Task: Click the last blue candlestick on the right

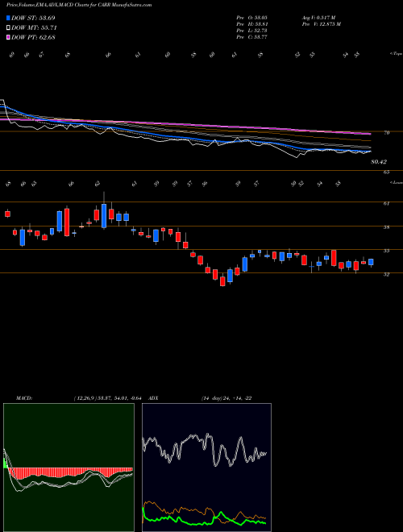Action: pos(371,262)
